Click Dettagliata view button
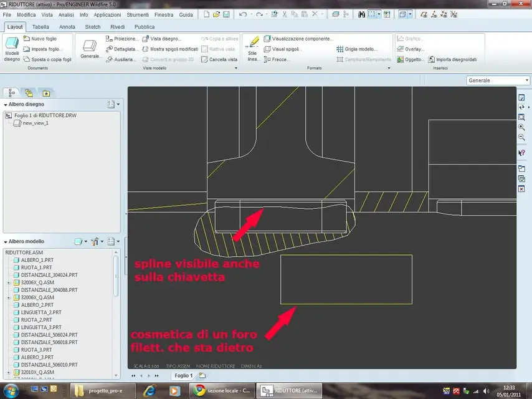The height and width of the screenshot is (399, 532). [x=122, y=49]
